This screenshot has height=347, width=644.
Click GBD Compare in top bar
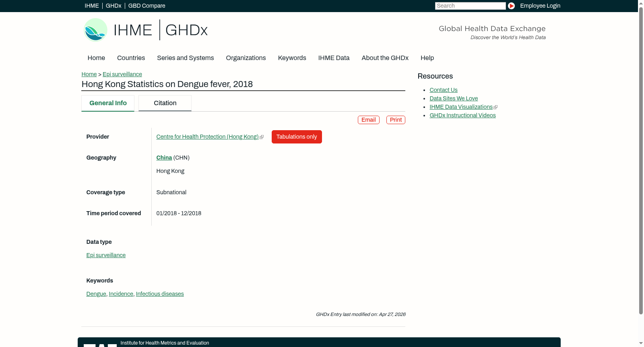(147, 6)
